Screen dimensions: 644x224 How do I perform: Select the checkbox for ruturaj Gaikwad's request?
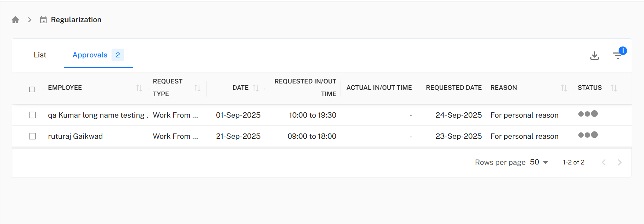click(x=32, y=136)
